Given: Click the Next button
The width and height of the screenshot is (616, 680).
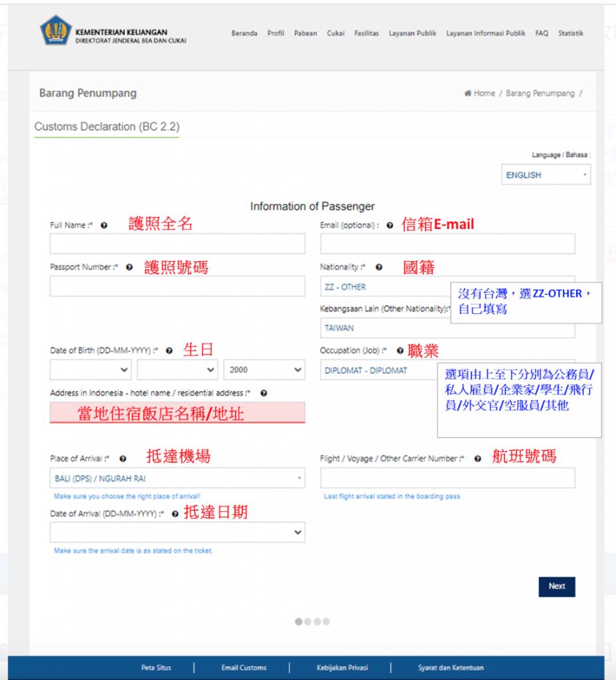Looking at the screenshot, I should coord(556,586).
